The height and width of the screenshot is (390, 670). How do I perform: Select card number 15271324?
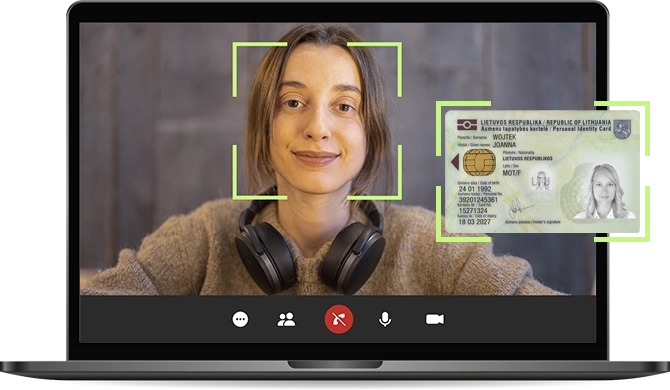473,211
